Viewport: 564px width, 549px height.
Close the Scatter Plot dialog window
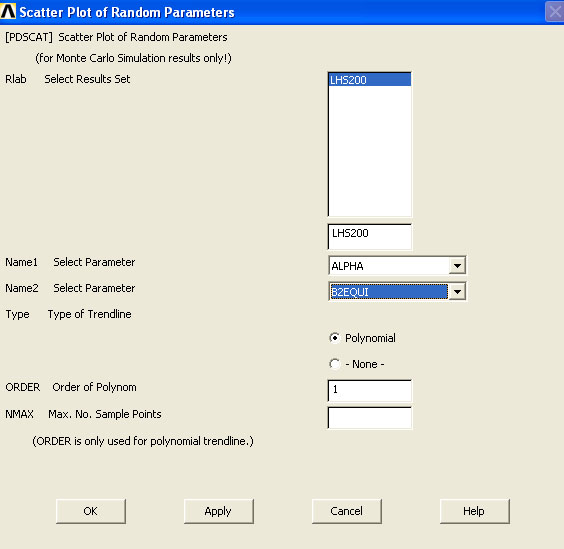point(554,12)
